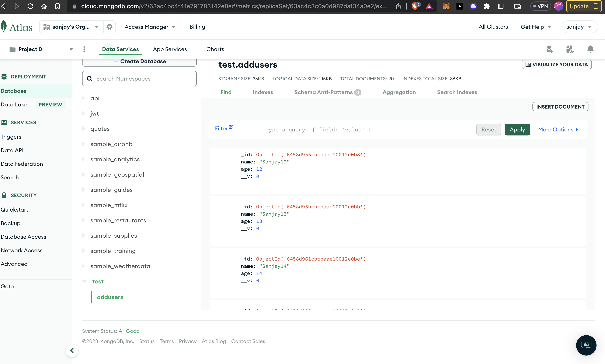Click the query input field

point(318,130)
